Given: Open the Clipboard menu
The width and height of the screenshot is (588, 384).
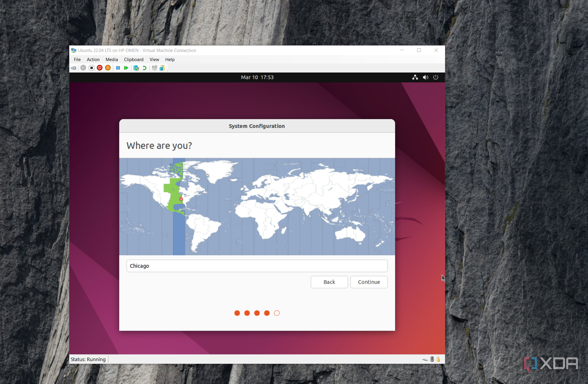Looking at the screenshot, I should pos(134,60).
